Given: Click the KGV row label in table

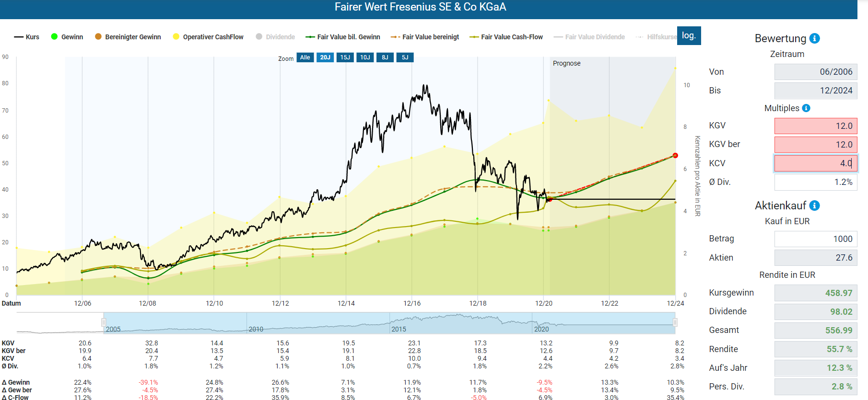Looking at the screenshot, I should point(8,343).
